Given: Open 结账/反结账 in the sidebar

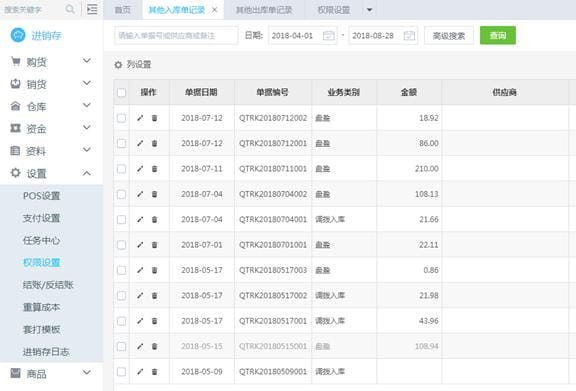Looking at the screenshot, I should coord(48,285).
